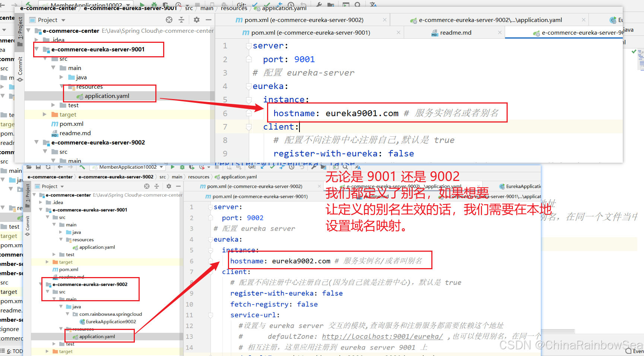The image size is (644, 356).
Task: Sync files using lower toolbar reload icon
Action: pos(48,167)
